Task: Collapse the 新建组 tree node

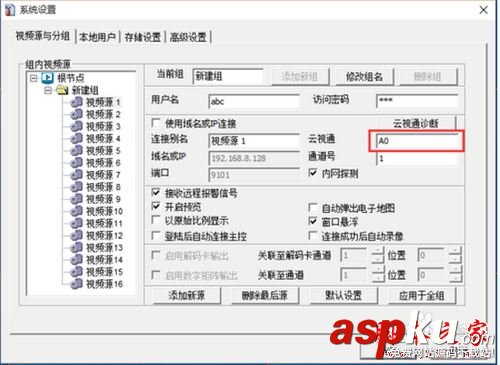Action: click(48, 90)
